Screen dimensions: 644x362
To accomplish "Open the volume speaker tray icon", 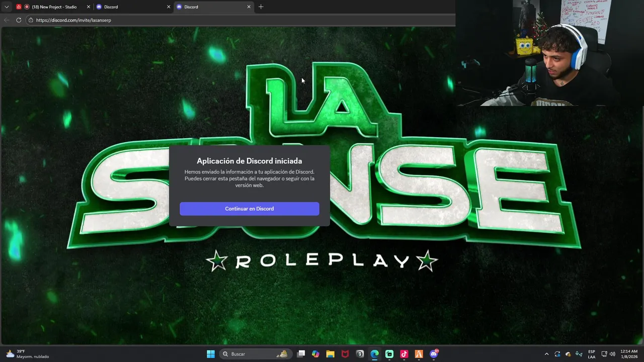I will [612, 354].
